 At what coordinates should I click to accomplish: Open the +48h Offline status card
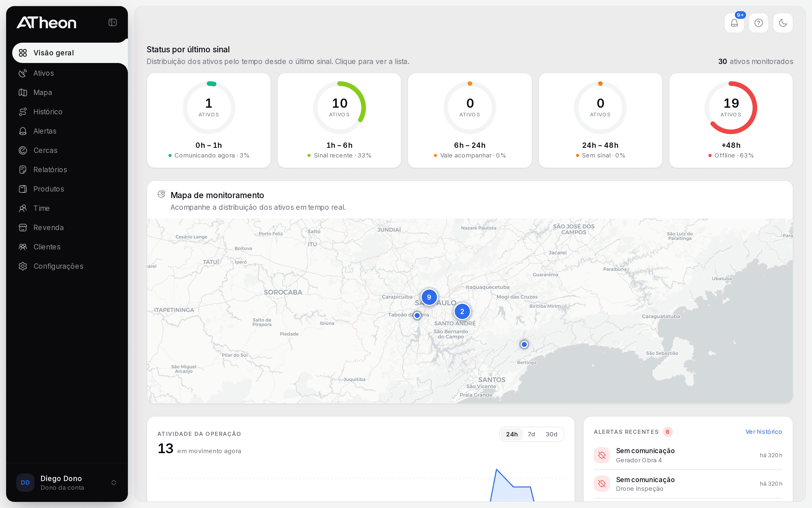[731, 120]
